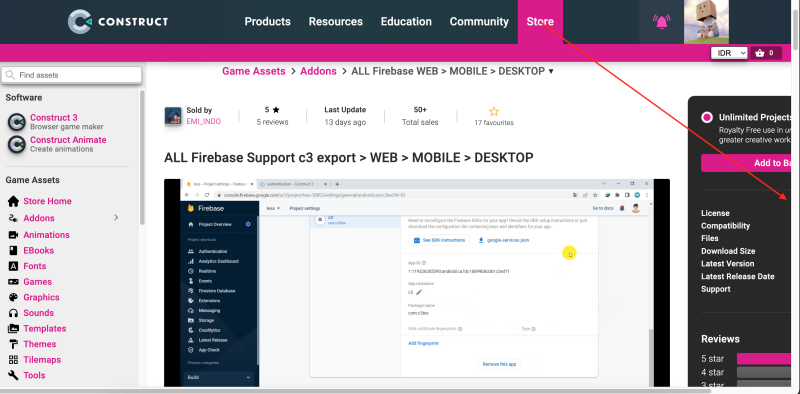Click the 17 favourites text
This screenshot has height=394, width=800.
pyautogui.click(x=494, y=123)
